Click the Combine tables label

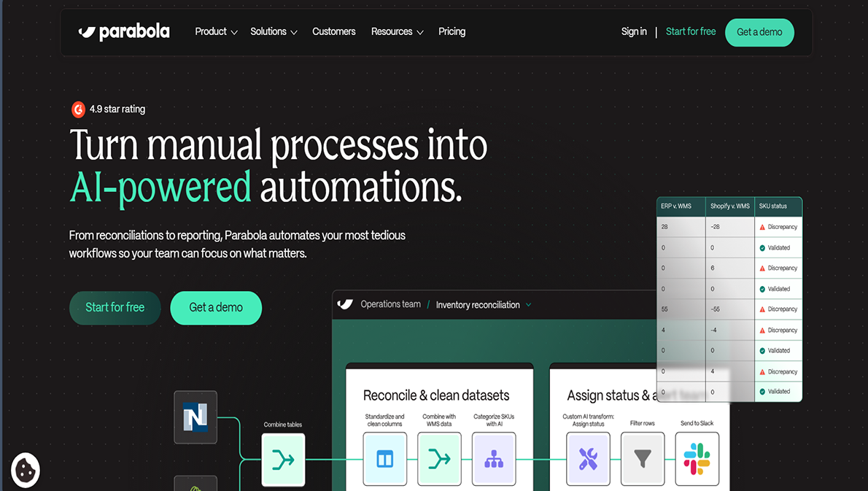[283, 425]
